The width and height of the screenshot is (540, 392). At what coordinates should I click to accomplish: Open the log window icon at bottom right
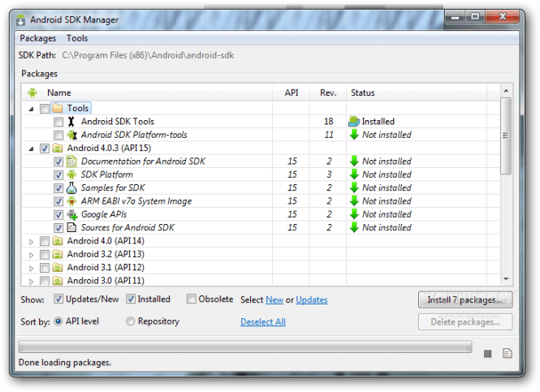(x=508, y=354)
